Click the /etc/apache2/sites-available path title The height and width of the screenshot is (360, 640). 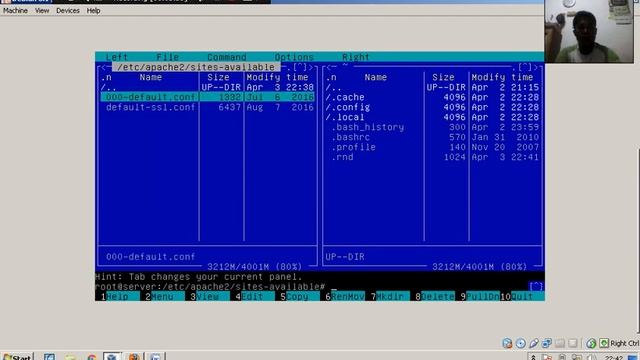(196, 67)
